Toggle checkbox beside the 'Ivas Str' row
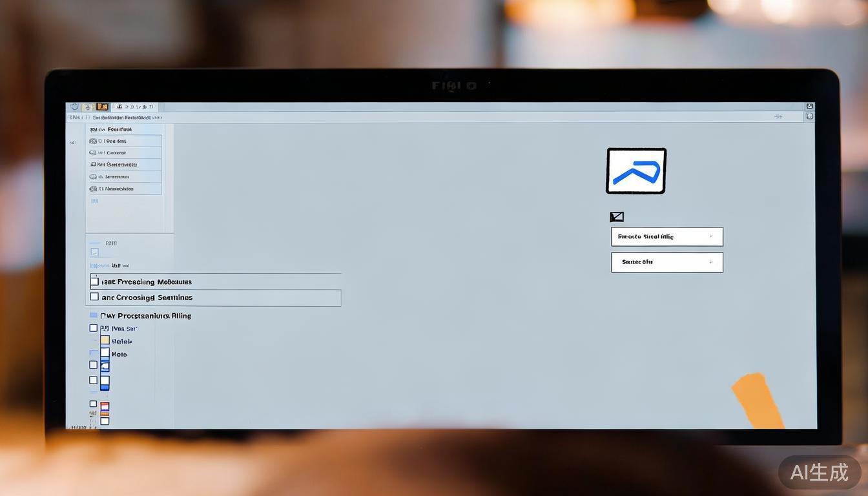 pos(94,328)
